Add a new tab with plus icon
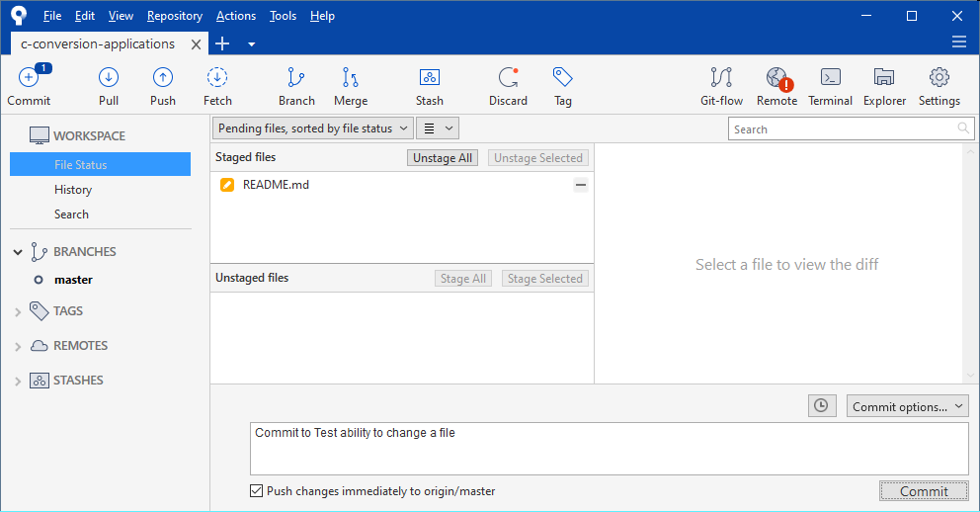The image size is (980, 512). pyautogui.click(x=222, y=43)
